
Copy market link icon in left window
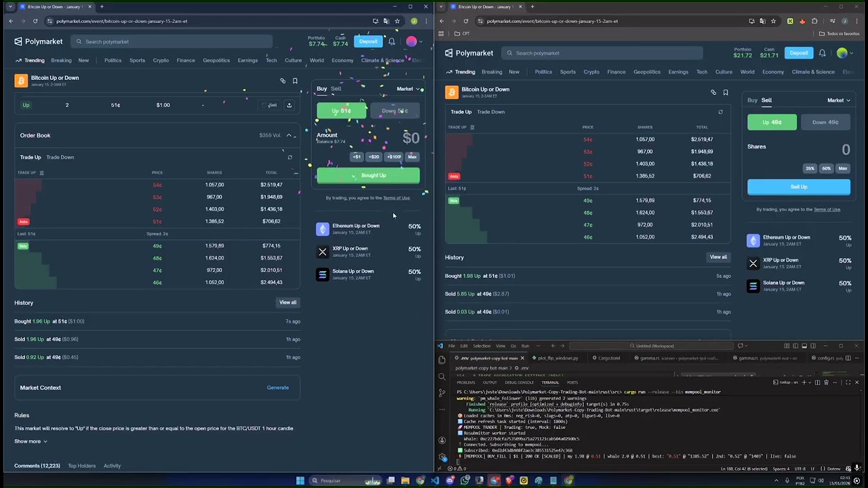pyautogui.click(x=283, y=81)
